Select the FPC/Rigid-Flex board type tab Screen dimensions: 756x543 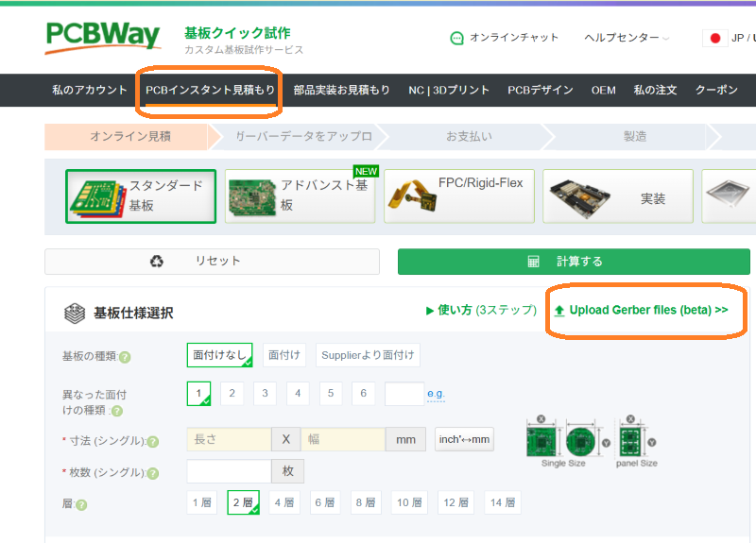click(x=457, y=196)
